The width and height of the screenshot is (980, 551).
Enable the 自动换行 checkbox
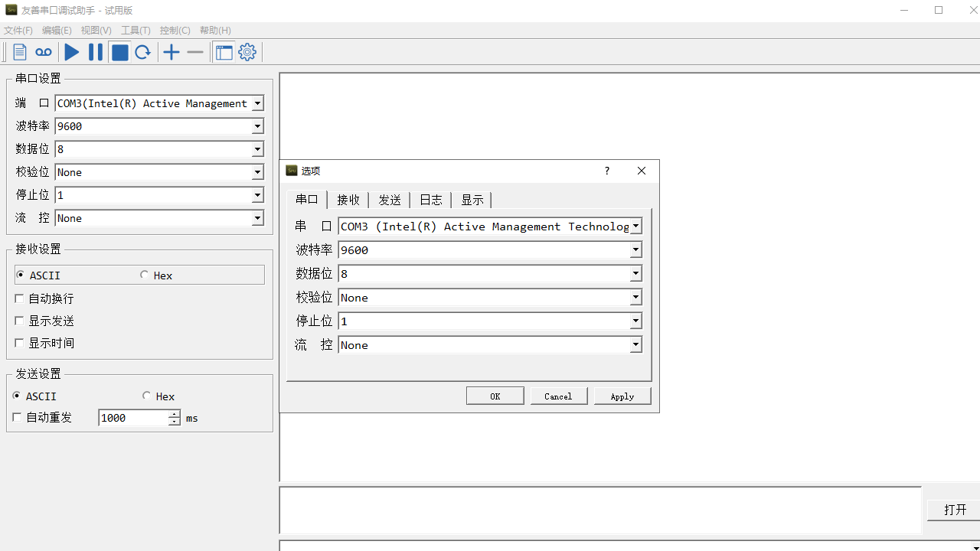click(x=19, y=298)
